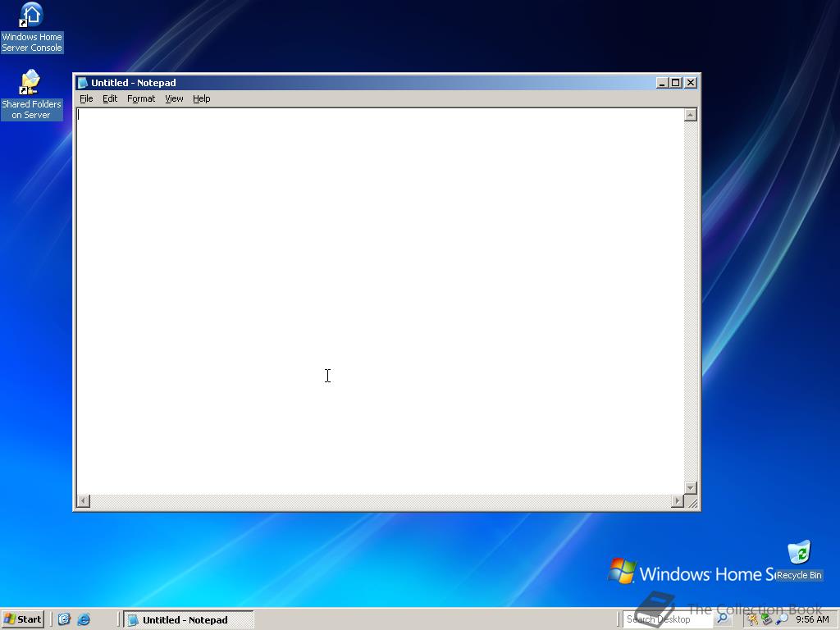Click the desktop search magnifier tray icon
Screen dimensions: 840x630
click(x=782, y=620)
